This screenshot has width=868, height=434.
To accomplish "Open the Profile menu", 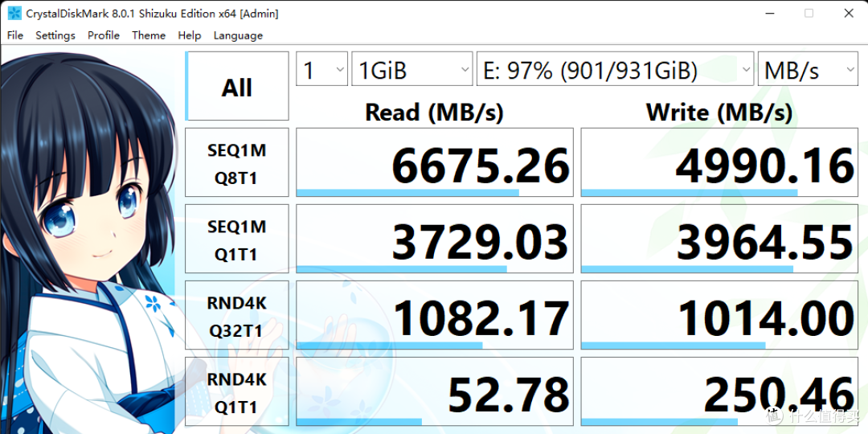I will [x=104, y=35].
